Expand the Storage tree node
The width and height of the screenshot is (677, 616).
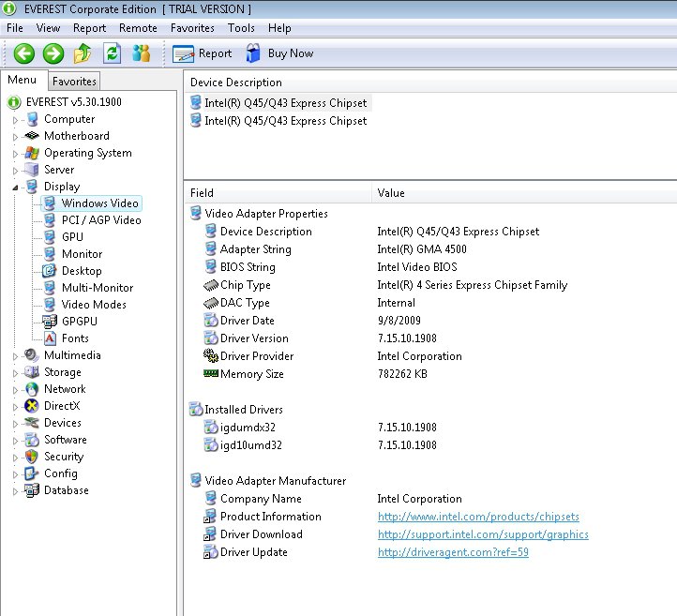(x=16, y=373)
